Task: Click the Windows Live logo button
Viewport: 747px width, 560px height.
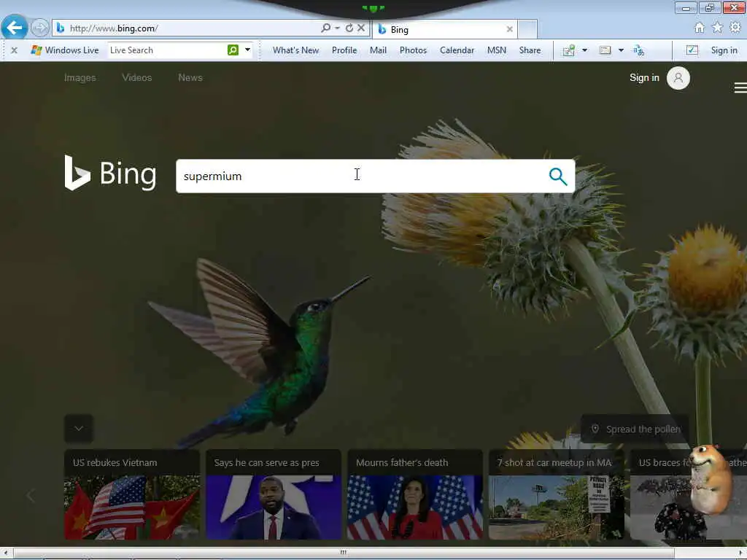Action: point(64,50)
